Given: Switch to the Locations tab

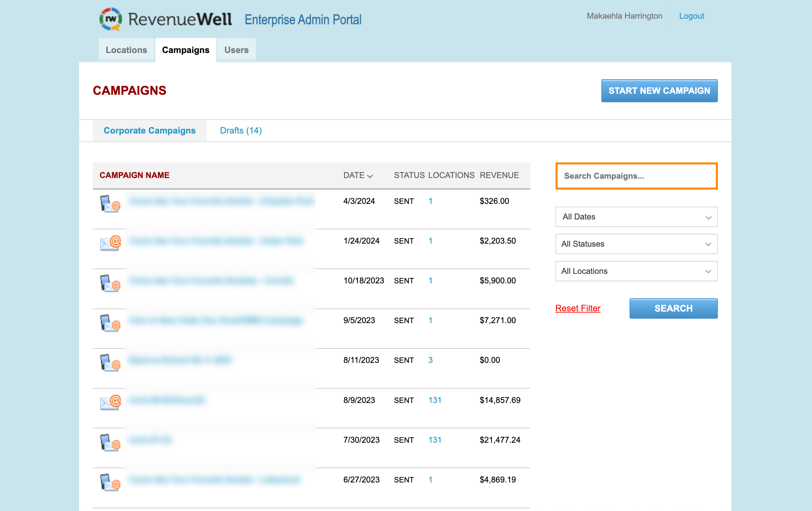Looking at the screenshot, I should pos(126,50).
